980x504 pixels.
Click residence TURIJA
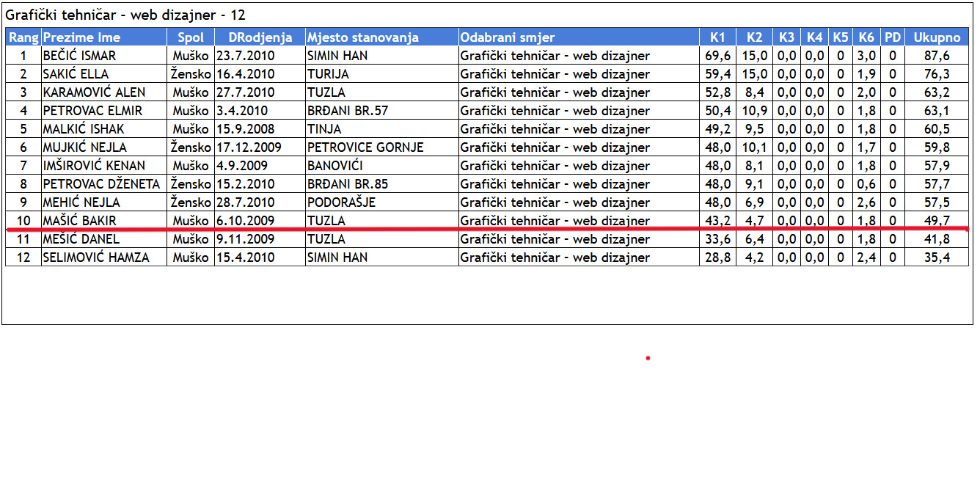click(x=328, y=74)
